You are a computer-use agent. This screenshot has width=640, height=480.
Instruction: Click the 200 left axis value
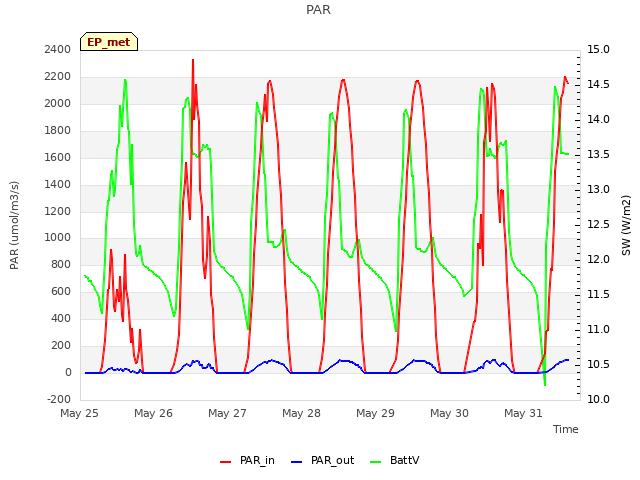[x=61, y=345]
